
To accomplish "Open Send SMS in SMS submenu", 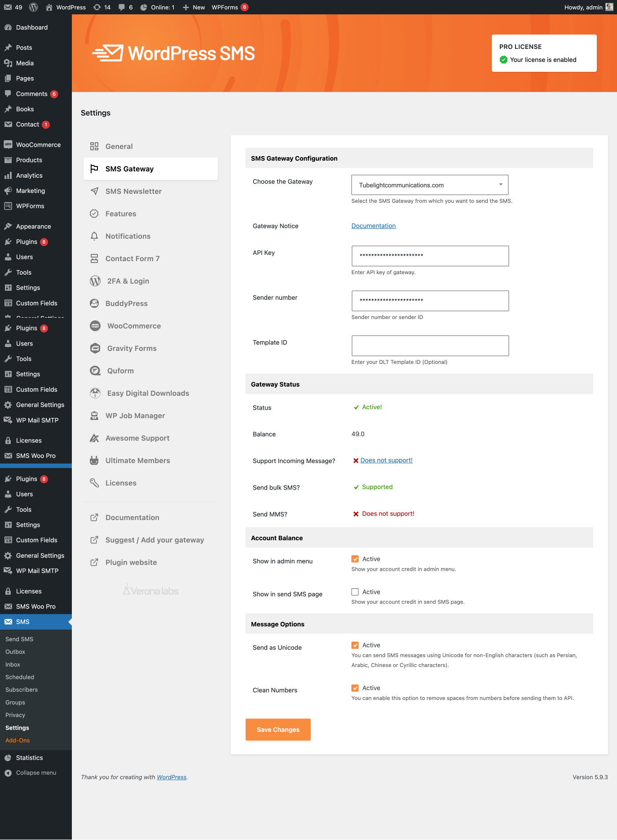I will coord(19,639).
